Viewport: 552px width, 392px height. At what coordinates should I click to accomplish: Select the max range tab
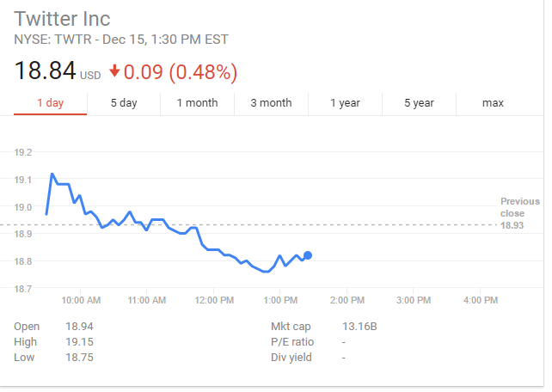point(493,103)
